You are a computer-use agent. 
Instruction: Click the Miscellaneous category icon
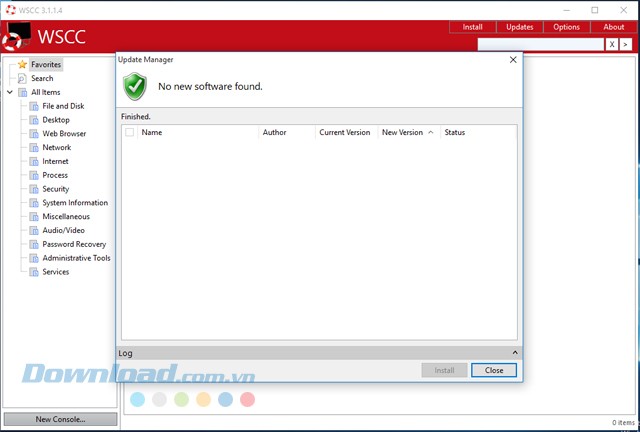(34, 217)
